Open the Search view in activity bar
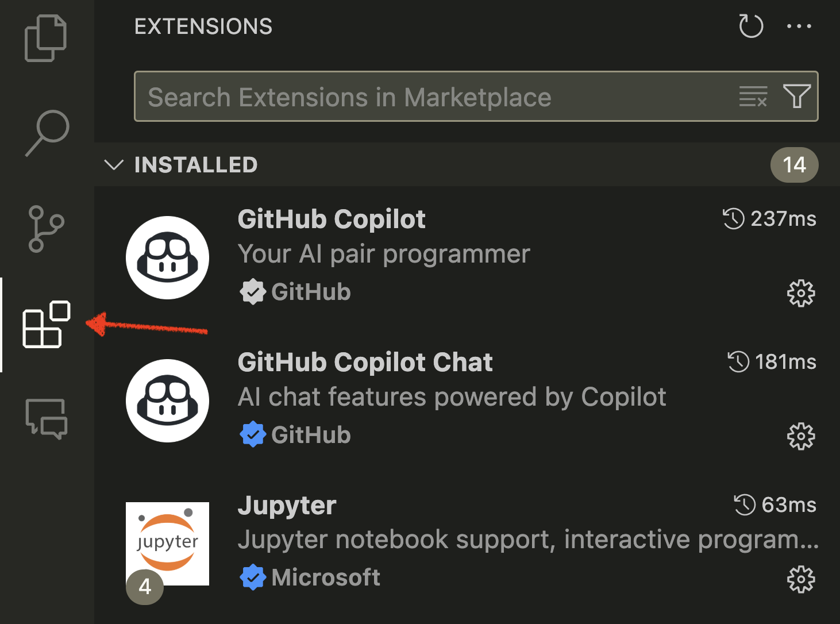 [47, 133]
